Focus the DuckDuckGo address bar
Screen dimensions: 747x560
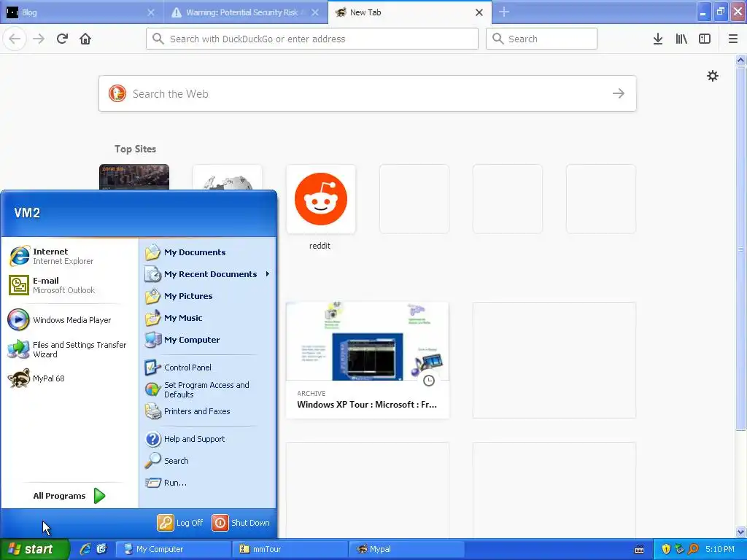point(312,39)
